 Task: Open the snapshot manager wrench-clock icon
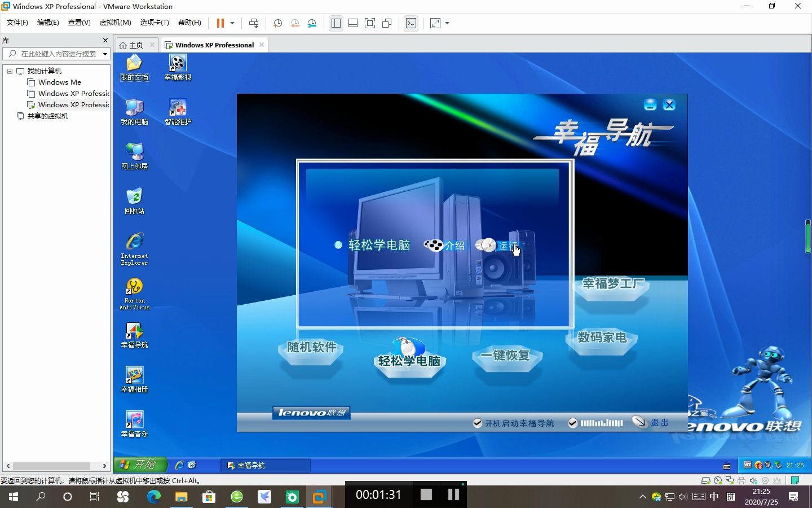(312, 23)
